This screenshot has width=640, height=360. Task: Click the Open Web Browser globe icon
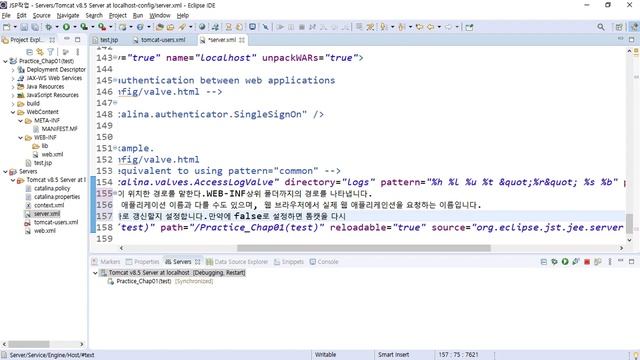(202, 27)
